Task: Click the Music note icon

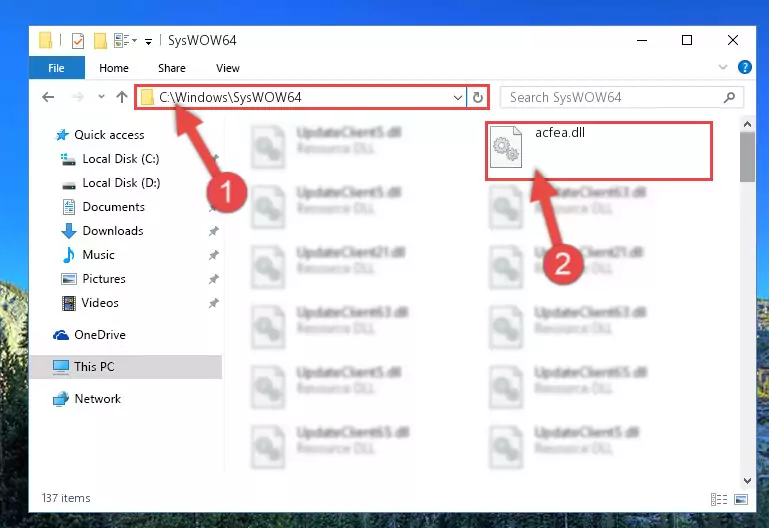Action: click(x=69, y=255)
